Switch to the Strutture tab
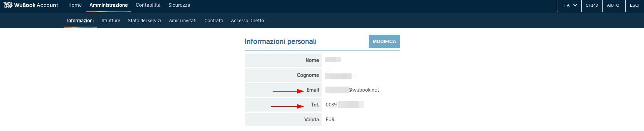Screen dimensions: 644x131 [111, 21]
